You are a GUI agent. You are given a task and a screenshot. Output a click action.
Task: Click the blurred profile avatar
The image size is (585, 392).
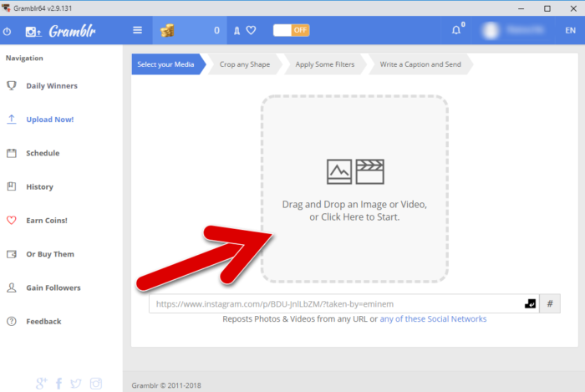(491, 31)
